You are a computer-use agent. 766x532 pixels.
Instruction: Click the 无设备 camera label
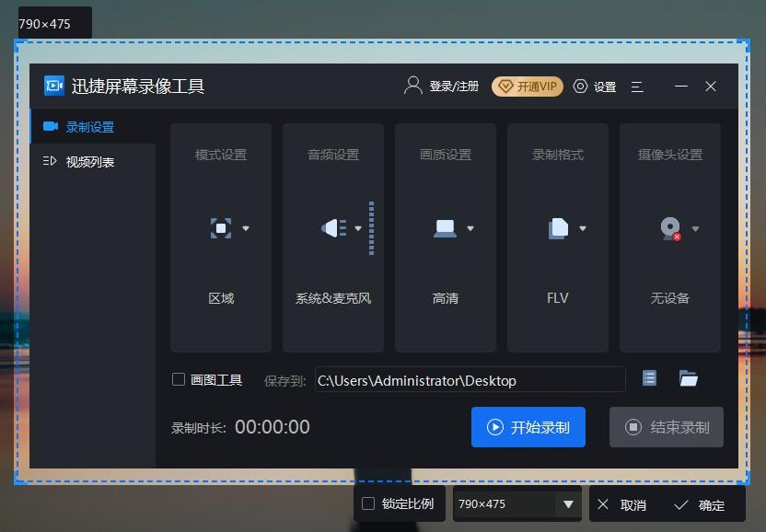[x=669, y=298]
